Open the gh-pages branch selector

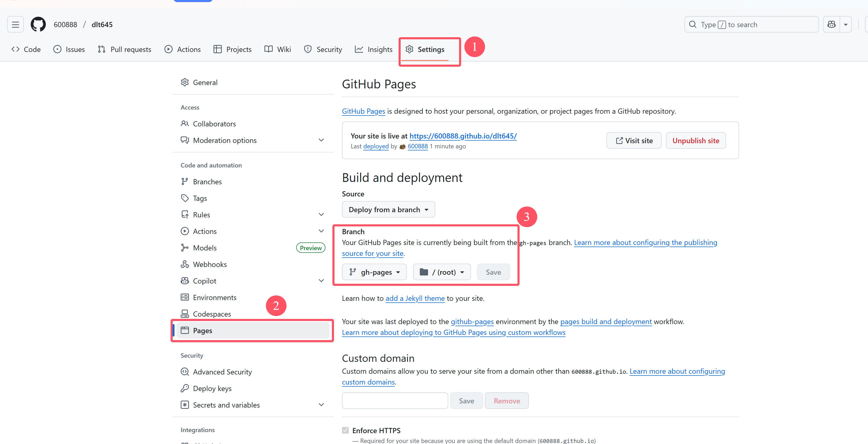(x=374, y=272)
